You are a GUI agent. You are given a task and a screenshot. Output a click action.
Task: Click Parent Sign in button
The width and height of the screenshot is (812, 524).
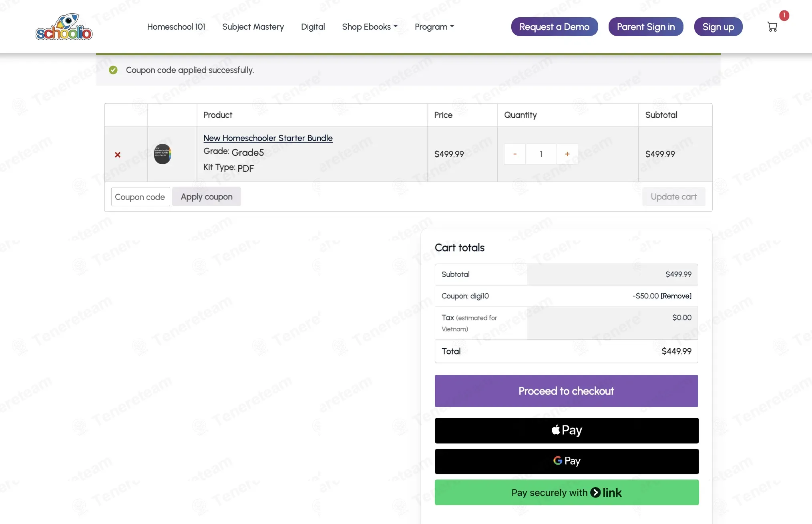[x=646, y=27]
